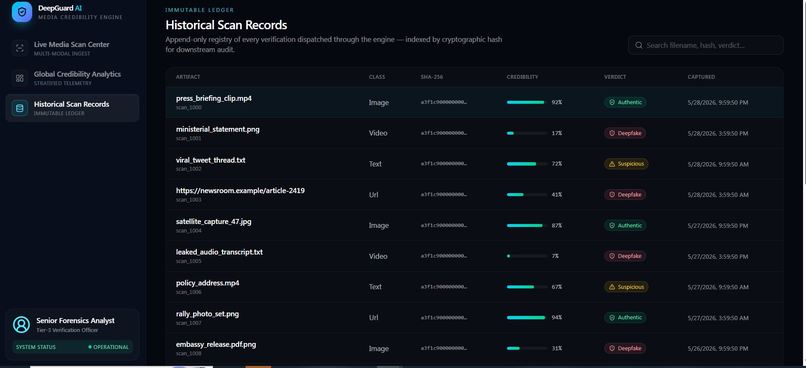This screenshot has height=368, width=806.
Task: Click the 17% credibility bar
Action: click(x=527, y=133)
